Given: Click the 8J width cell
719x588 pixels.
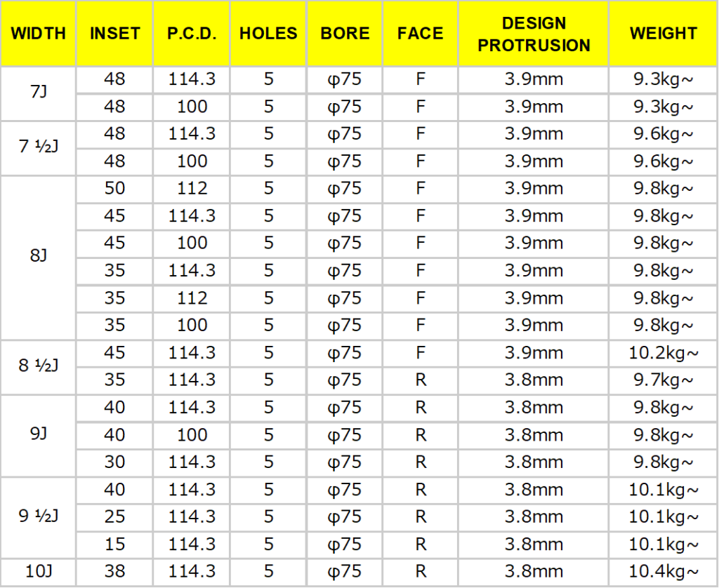Looking at the screenshot, I should [38, 258].
